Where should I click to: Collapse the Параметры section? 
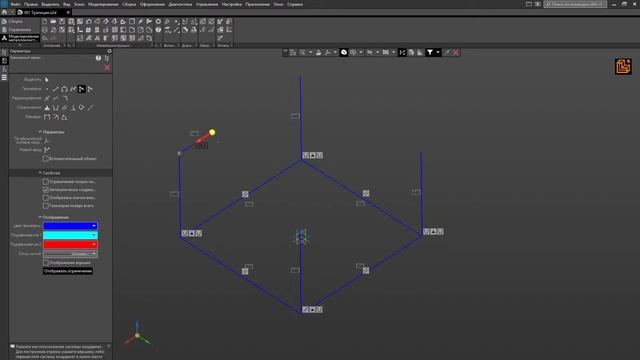point(40,132)
